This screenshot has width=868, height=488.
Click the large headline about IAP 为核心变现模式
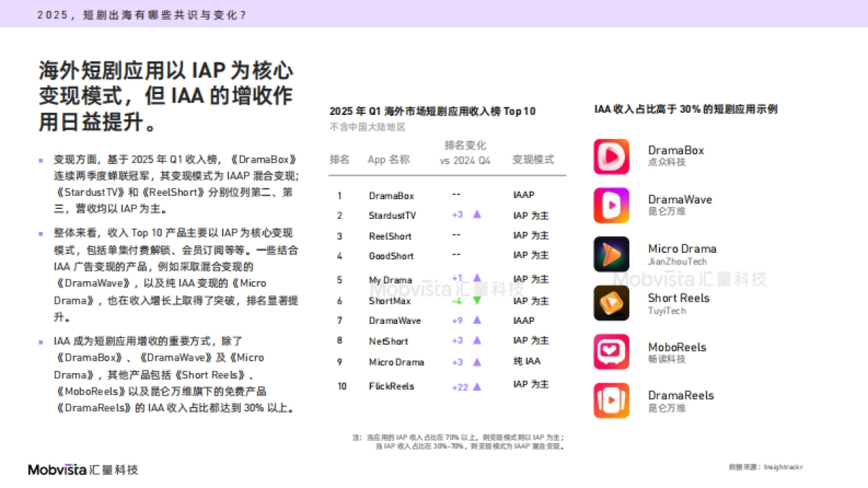(x=166, y=96)
